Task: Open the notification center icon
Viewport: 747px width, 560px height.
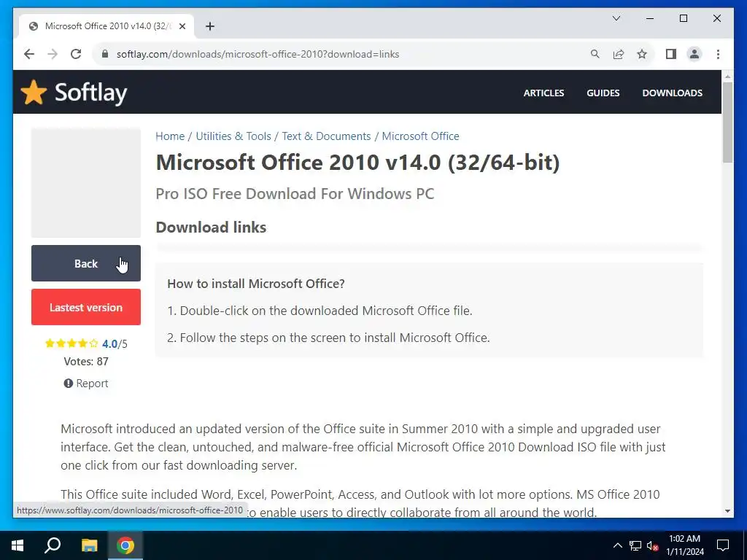Action: click(723, 545)
